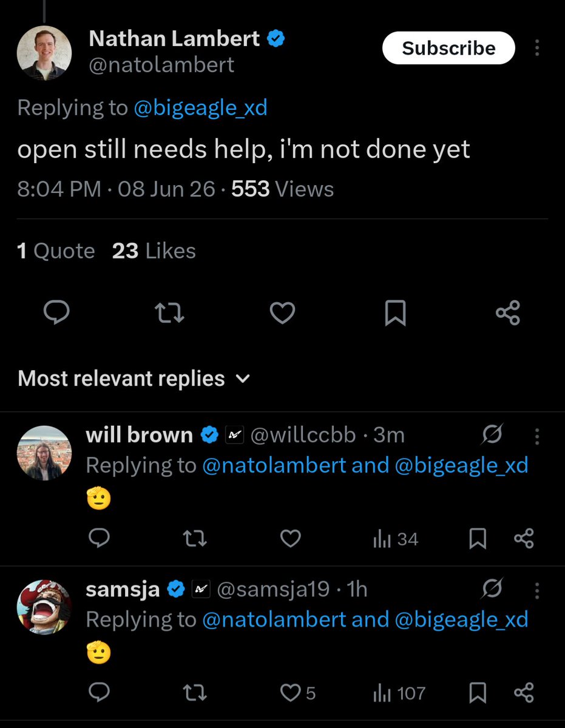View the 23 Likes list
Viewport: 565px width, 728px height.
[x=154, y=251]
